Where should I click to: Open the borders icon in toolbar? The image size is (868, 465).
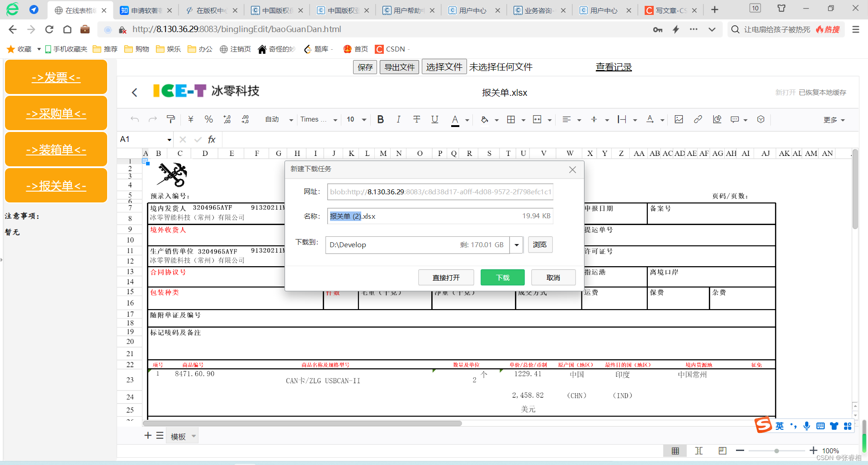(x=511, y=119)
